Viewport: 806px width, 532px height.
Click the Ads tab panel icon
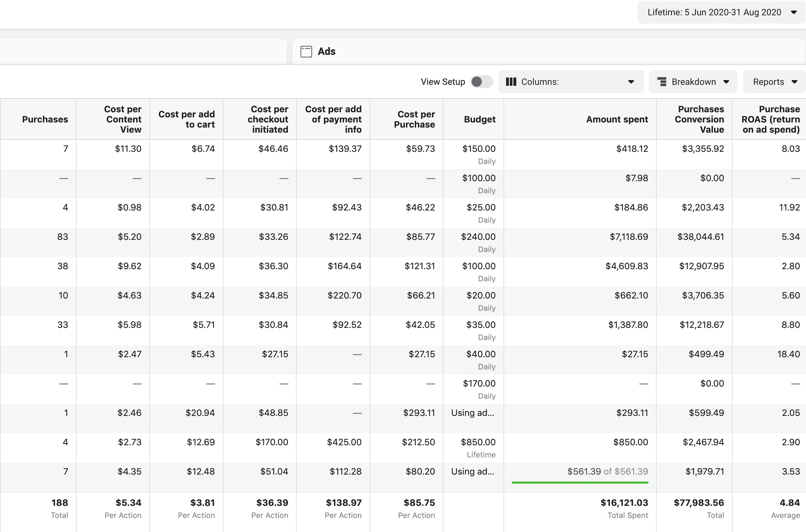[306, 52]
